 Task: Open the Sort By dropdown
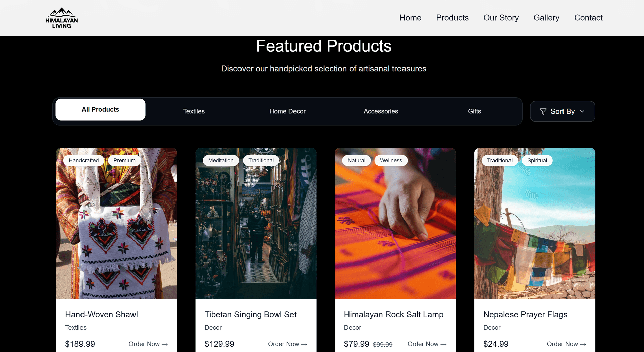[562, 111]
